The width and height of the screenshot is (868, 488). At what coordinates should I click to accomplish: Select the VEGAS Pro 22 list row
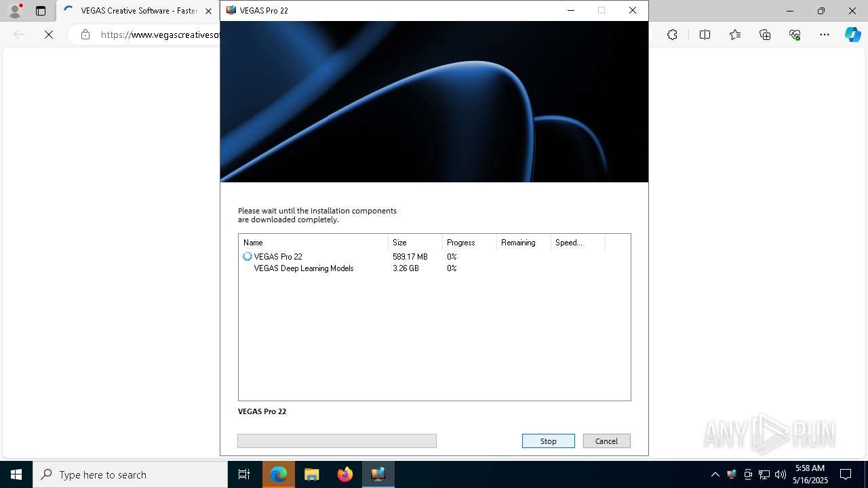[x=434, y=257]
